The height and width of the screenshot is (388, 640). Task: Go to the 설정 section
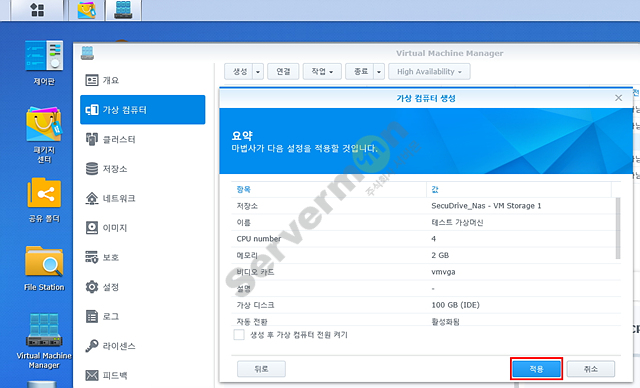[x=111, y=287]
